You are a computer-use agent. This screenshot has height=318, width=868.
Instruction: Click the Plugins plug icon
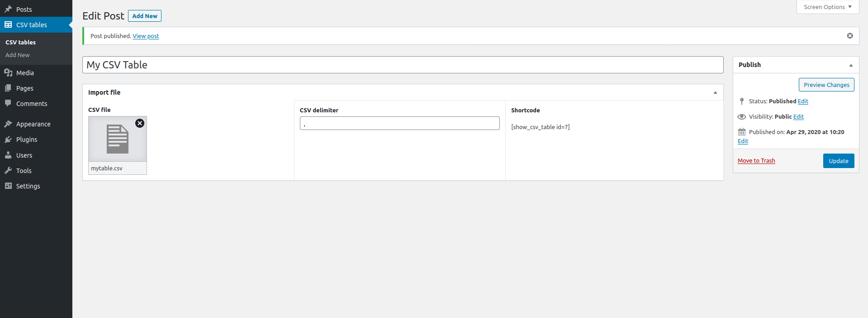coord(8,139)
